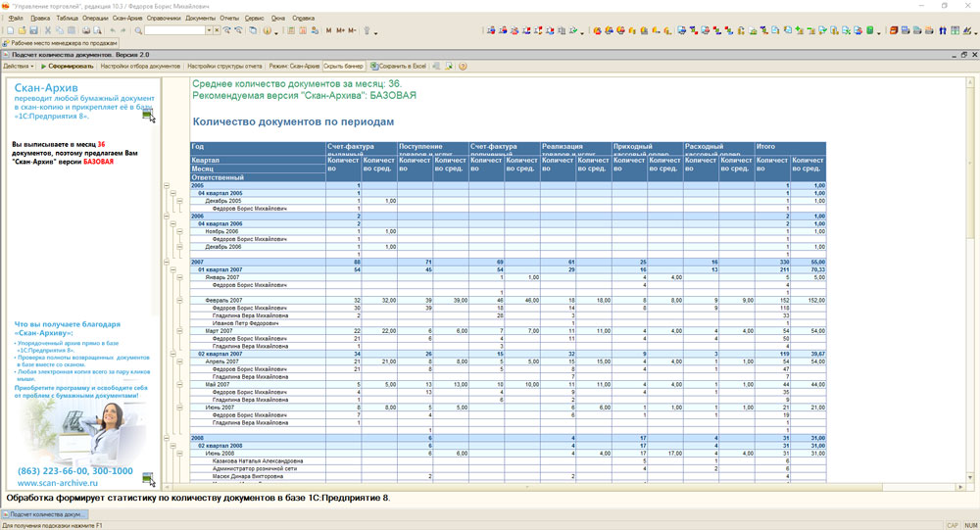
Task: Open the Скан-Архив menu
Action: click(127, 18)
